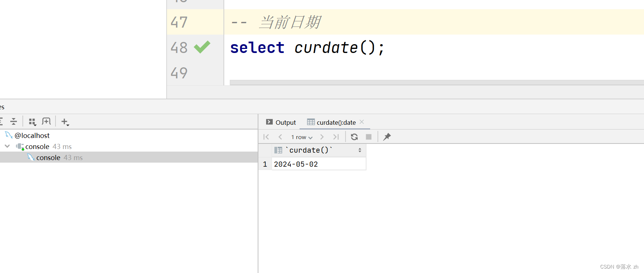Reload the query result data
The height and width of the screenshot is (273, 644).
pos(354,137)
